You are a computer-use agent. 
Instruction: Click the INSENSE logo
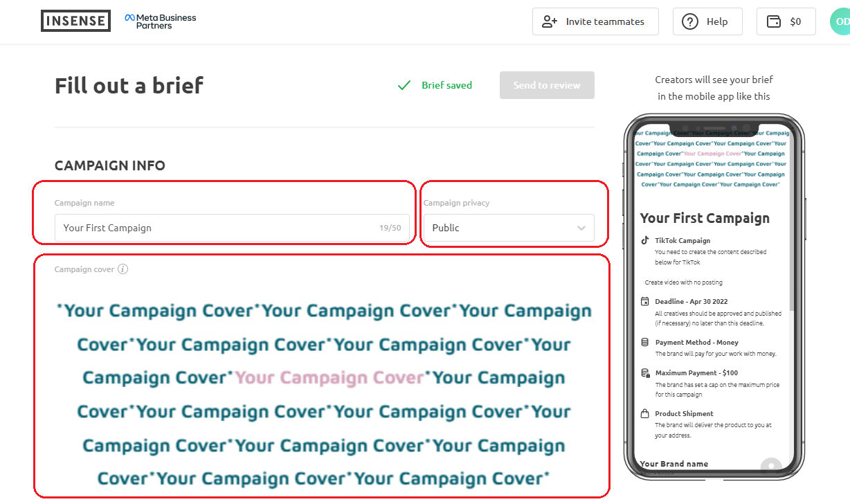click(75, 21)
